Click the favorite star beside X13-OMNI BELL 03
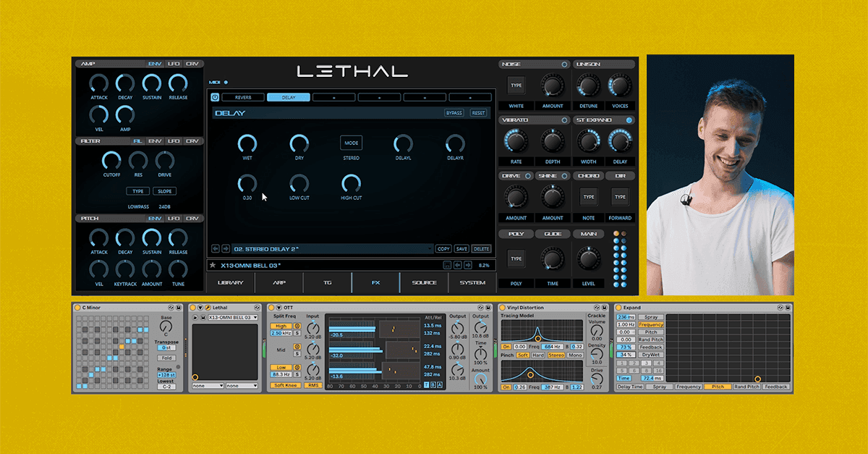Screen dimensions: 868x454 tap(213, 265)
